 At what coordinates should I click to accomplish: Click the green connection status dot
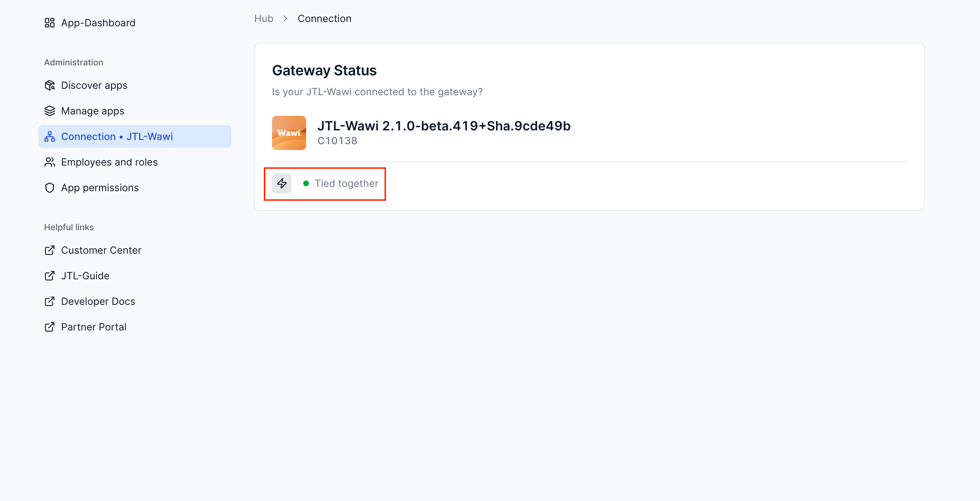[306, 183]
